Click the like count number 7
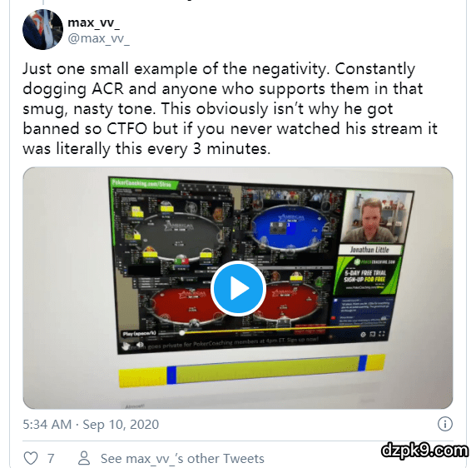 [51, 458]
